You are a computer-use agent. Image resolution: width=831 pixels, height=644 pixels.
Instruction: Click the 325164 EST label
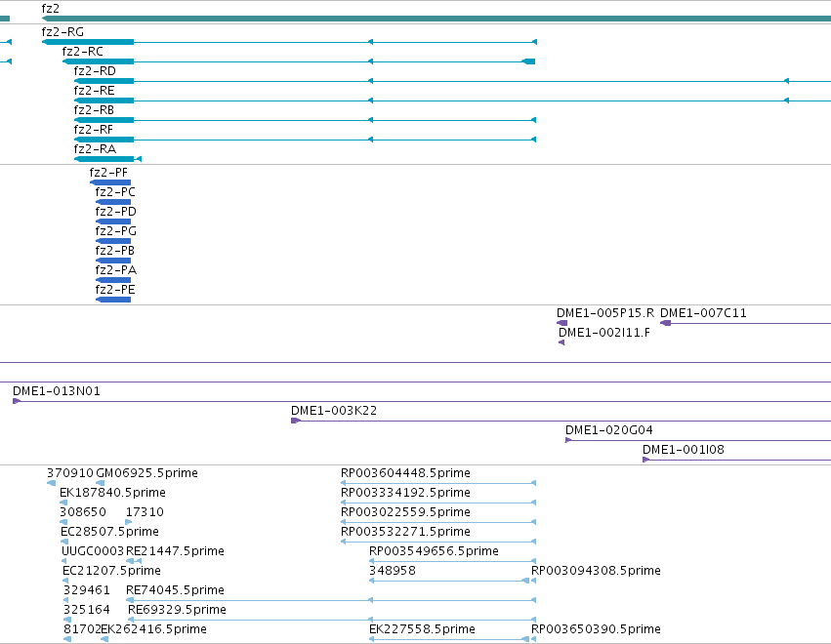click(87, 610)
